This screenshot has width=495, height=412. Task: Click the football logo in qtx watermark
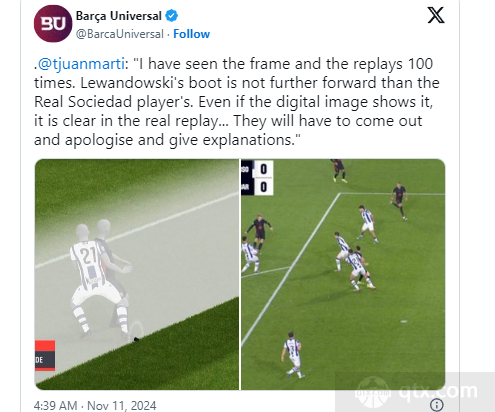pyautogui.click(x=372, y=392)
